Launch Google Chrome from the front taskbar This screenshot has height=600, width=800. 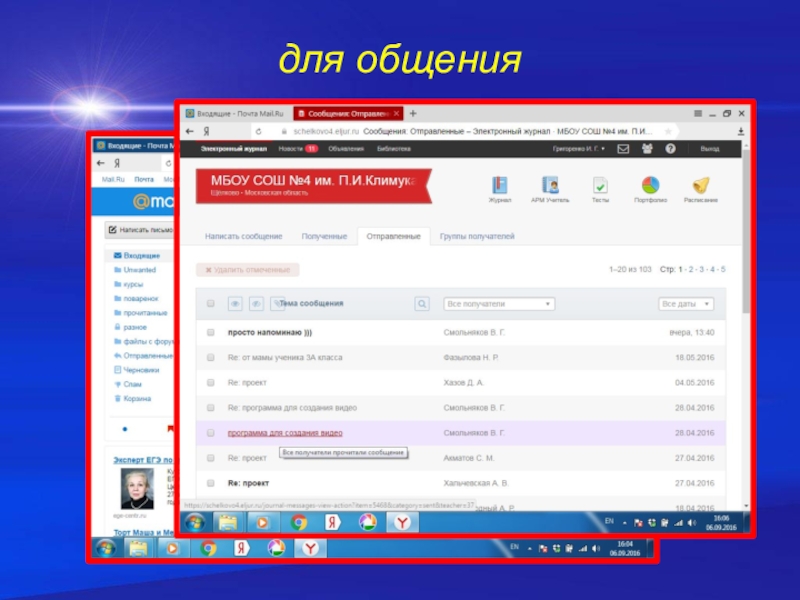[x=299, y=522]
